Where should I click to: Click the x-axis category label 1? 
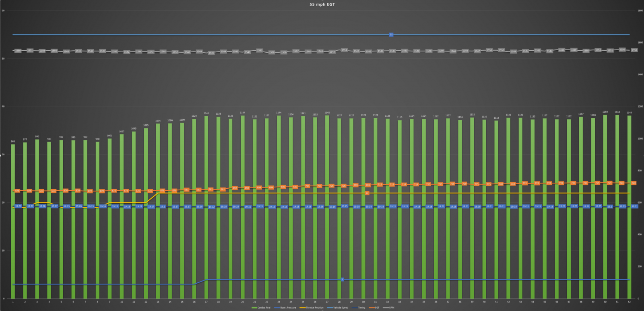13,302
